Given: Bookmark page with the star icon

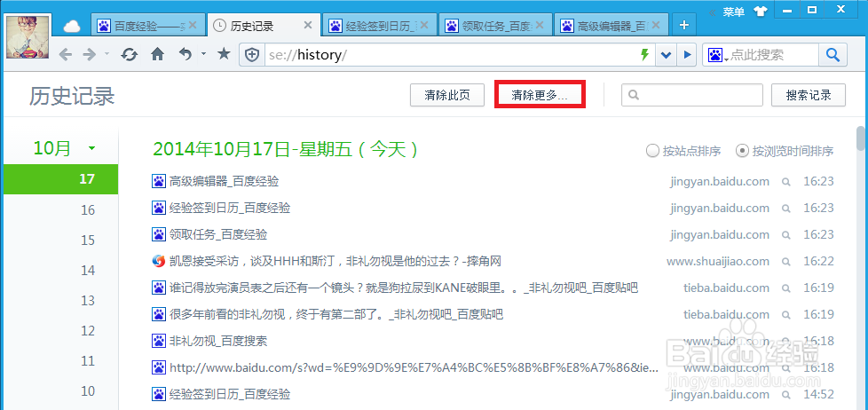Looking at the screenshot, I should [224, 53].
